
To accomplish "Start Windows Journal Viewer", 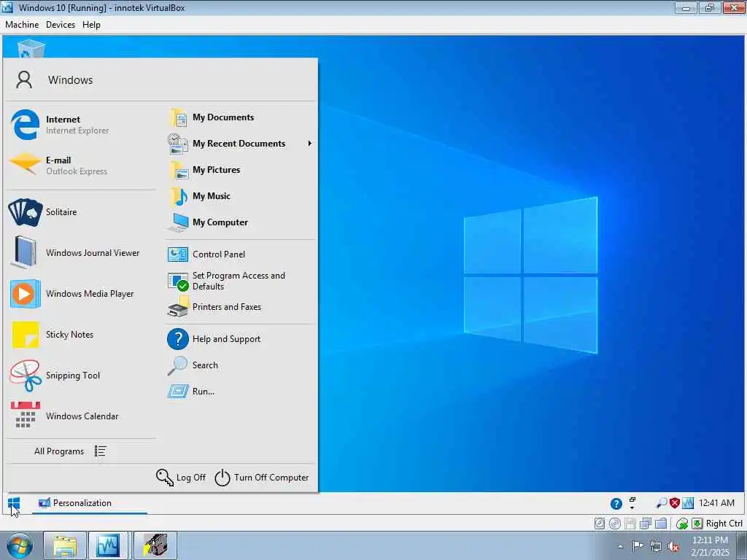I will (x=81, y=253).
